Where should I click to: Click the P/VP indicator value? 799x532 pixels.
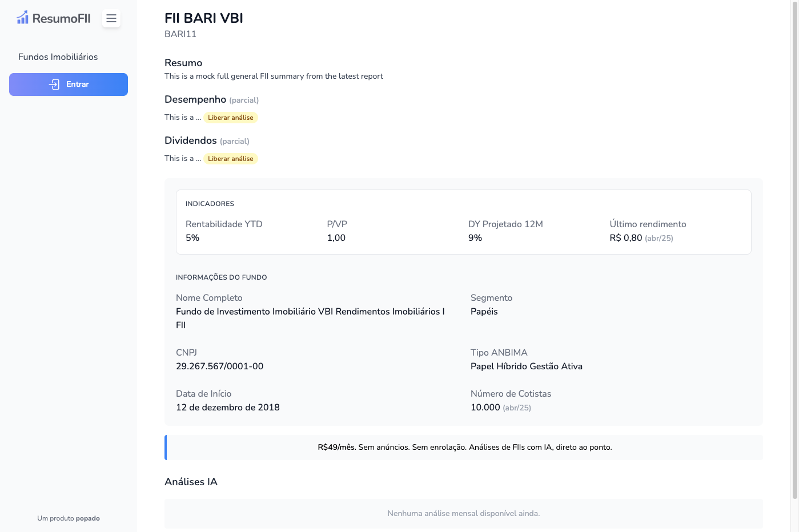coord(336,238)
